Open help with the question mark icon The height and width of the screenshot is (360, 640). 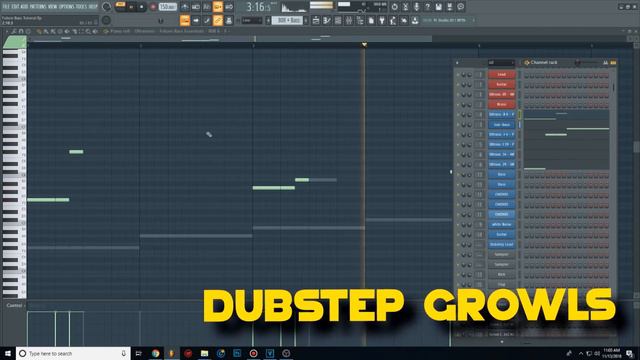[427, 7]
